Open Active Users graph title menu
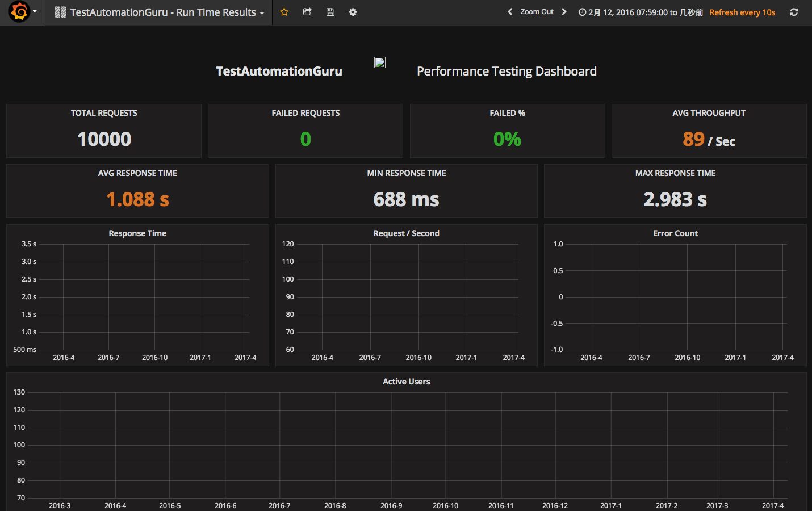Viewport: 812px width, 511px height. click(407, 382)
